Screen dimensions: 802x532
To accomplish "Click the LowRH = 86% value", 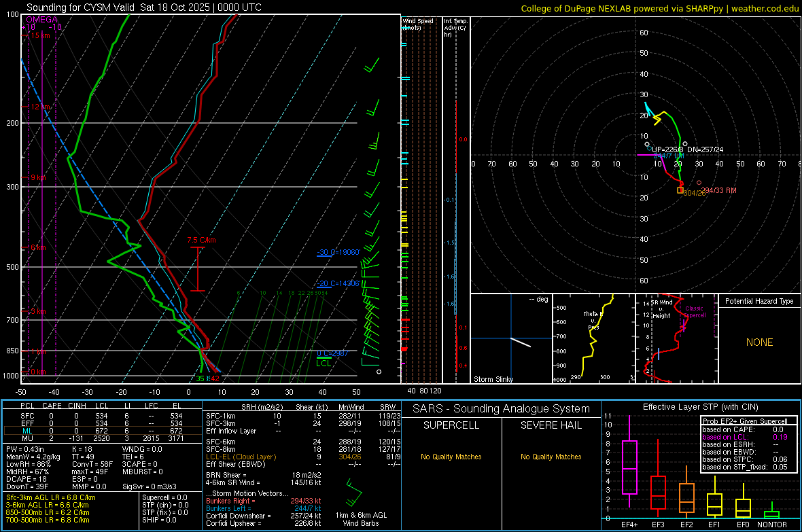I will [x=29, y=464].
